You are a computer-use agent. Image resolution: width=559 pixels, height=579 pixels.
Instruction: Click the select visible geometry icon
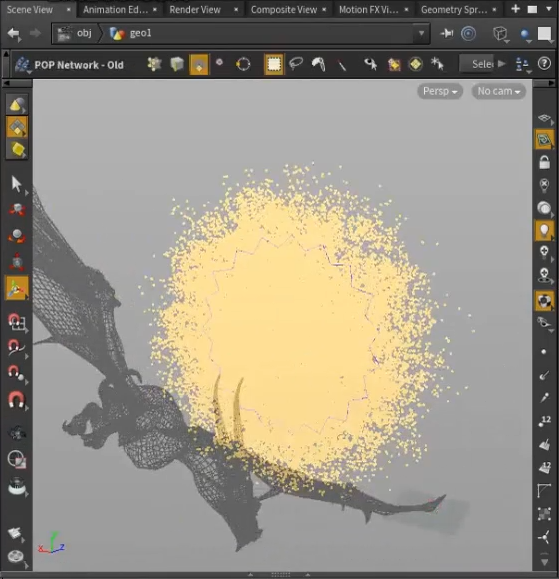tap(371, 64)
